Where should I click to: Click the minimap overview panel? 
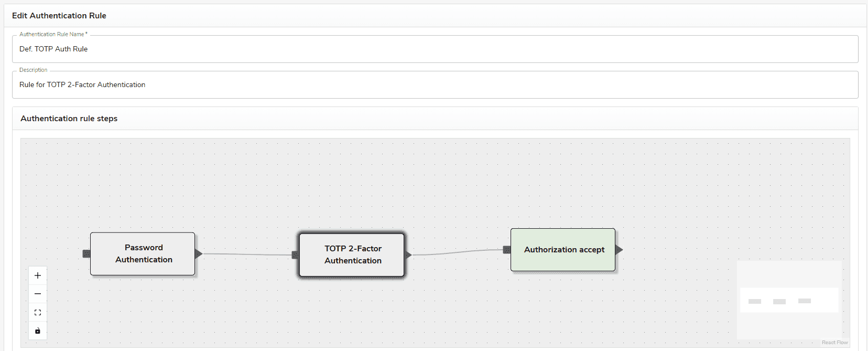point(789,300)
